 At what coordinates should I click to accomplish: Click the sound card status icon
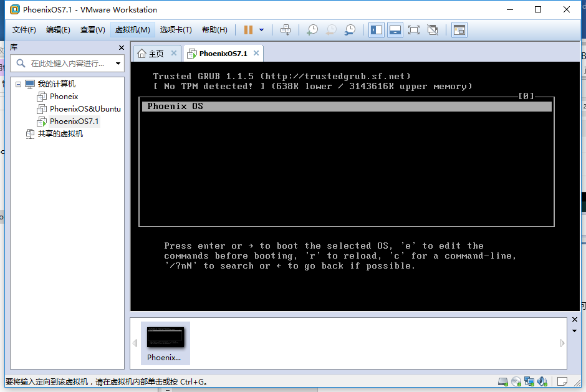[x=542, y=381]
